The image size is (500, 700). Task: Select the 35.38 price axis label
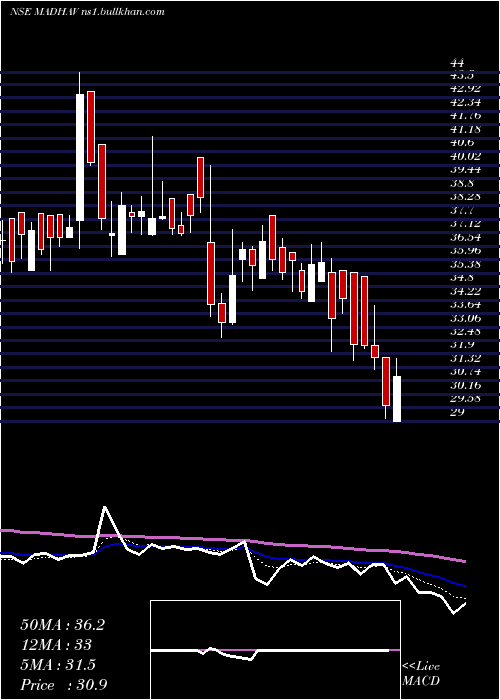[465, 264]
